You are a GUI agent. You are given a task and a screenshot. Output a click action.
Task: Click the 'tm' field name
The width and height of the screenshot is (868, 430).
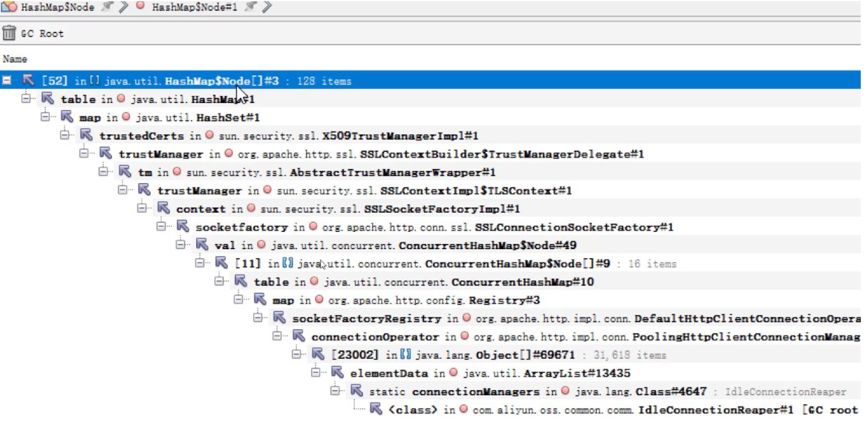(145, 172)
